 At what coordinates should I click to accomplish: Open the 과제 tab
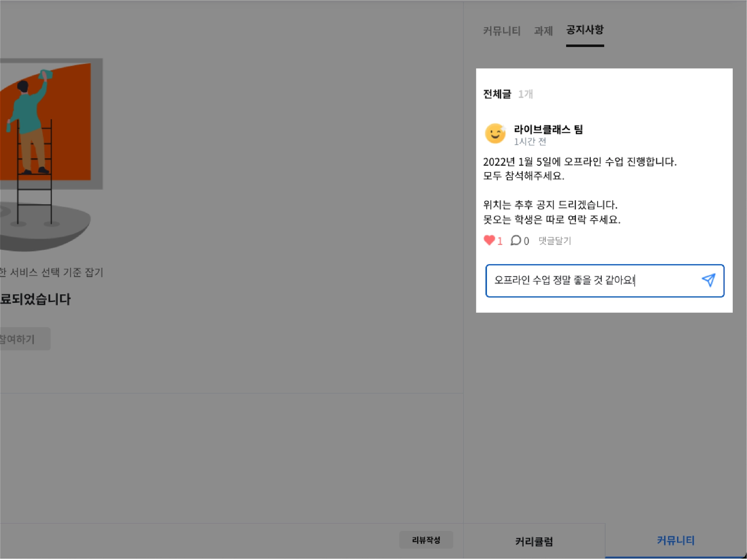pos(543,31)
